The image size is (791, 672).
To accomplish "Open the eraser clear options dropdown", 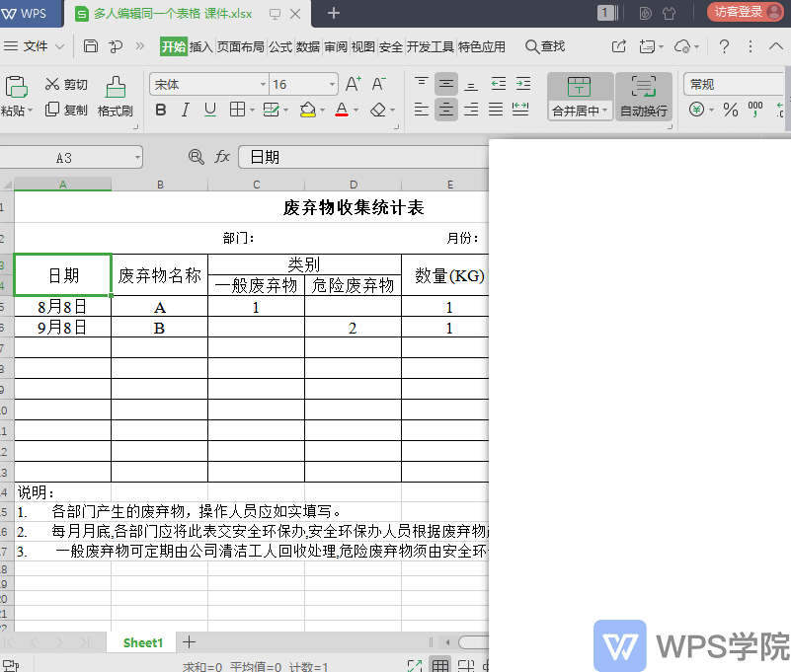I will click(x=392, y=110).
